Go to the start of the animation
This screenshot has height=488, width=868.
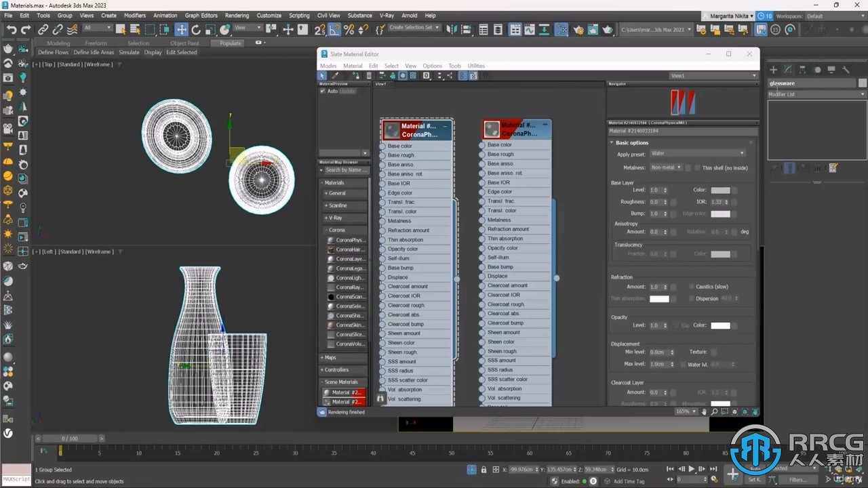point(670,469)
